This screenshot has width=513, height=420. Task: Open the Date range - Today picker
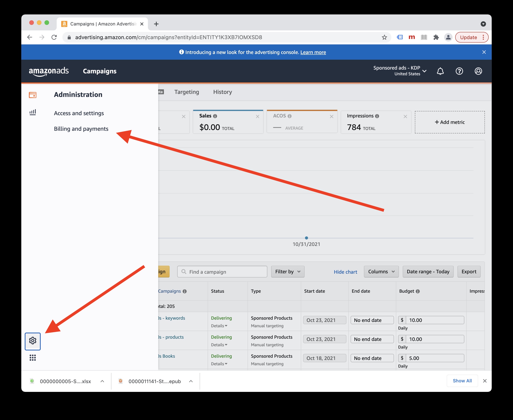[x=428, y=272]
